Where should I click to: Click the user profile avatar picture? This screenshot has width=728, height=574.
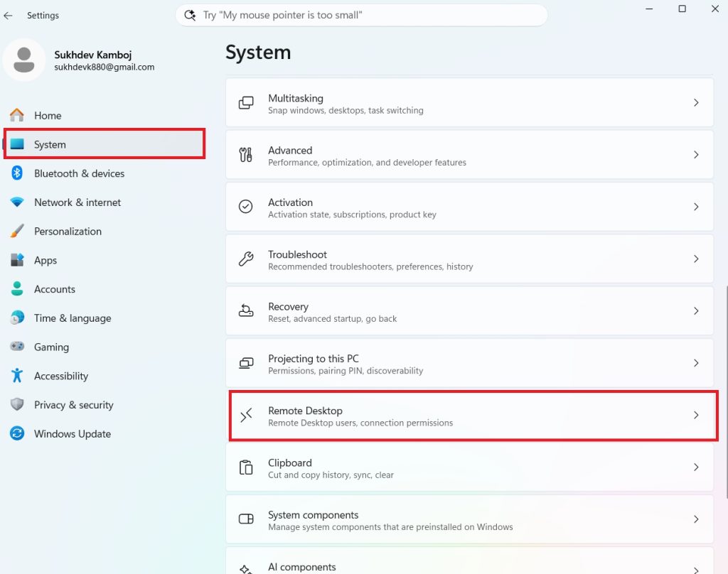23,60
